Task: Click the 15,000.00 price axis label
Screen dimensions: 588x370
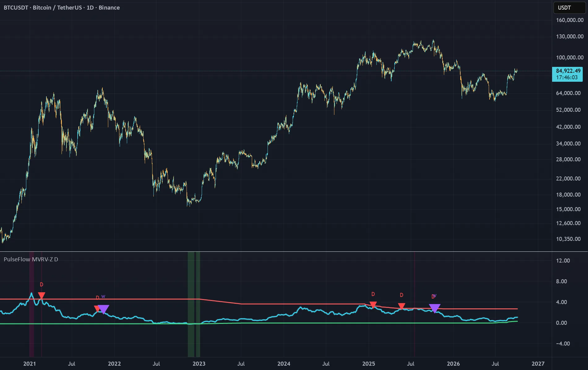Action: pyautogui.click(x=569, y=209)
